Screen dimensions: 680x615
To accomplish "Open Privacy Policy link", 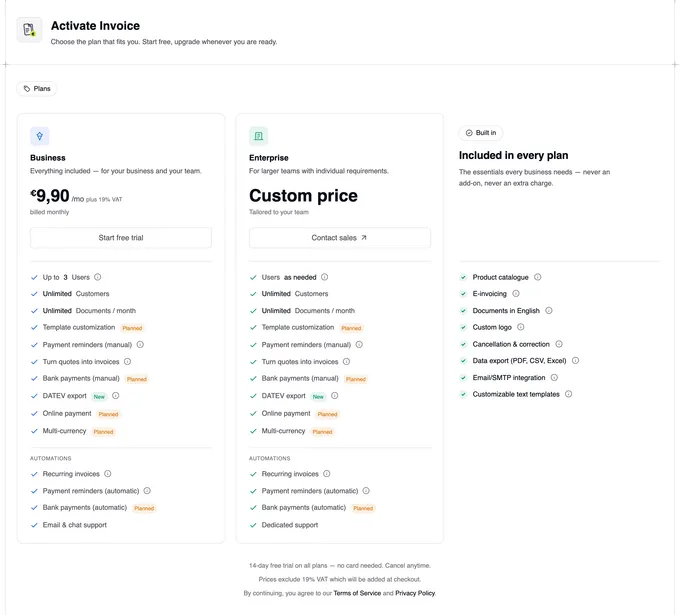I will click(x=415, y=593).
